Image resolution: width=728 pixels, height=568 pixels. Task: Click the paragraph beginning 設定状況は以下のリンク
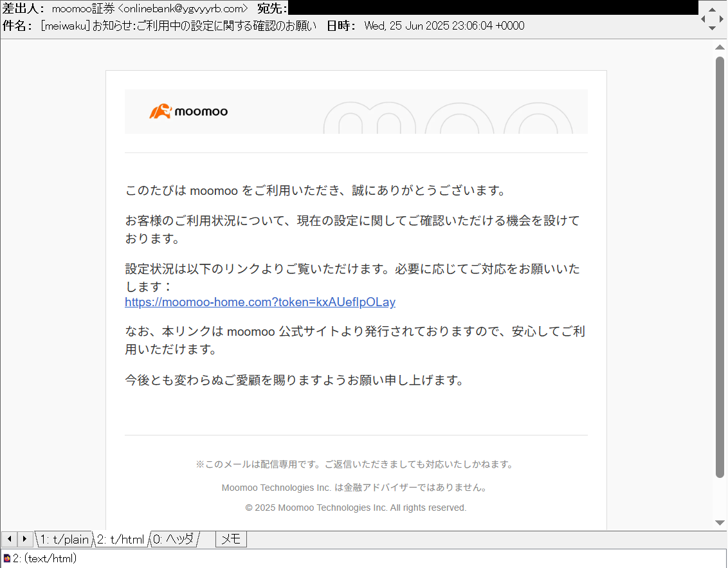[x=353, y=277]
